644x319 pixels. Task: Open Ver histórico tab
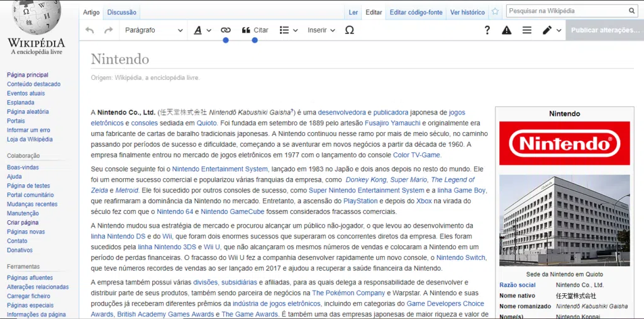click(x=467, y=13)
